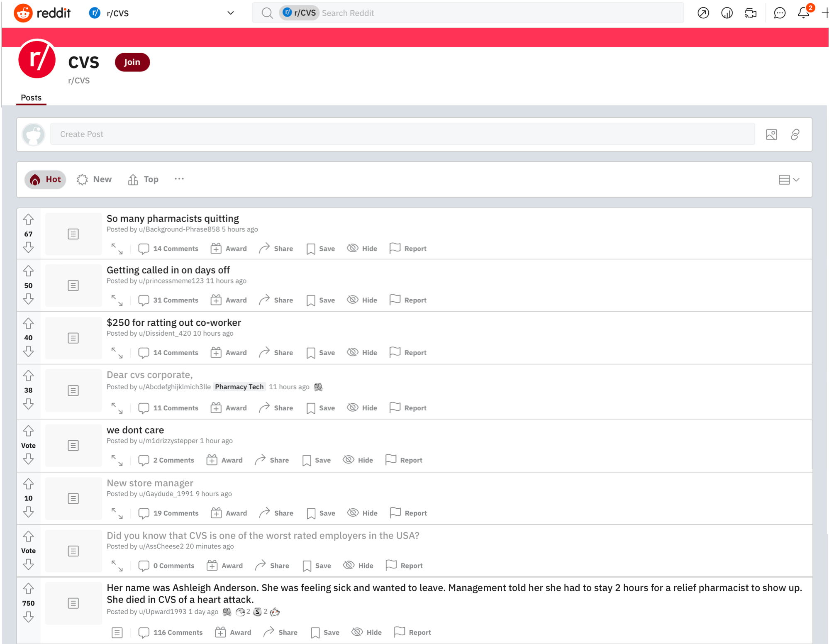Hide the '$250 for ratting out co-worker' post
Screen dimensions: 829x644
(x=362, y=353)
